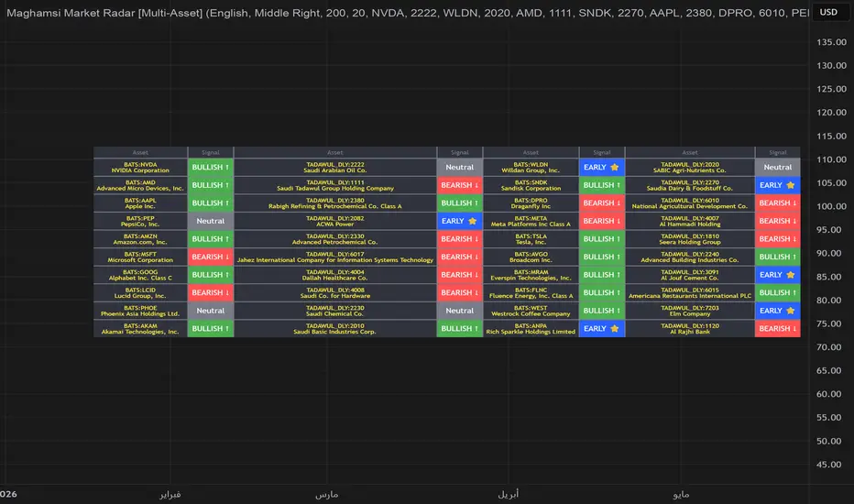Click the مارس date label on time axis

327,494
